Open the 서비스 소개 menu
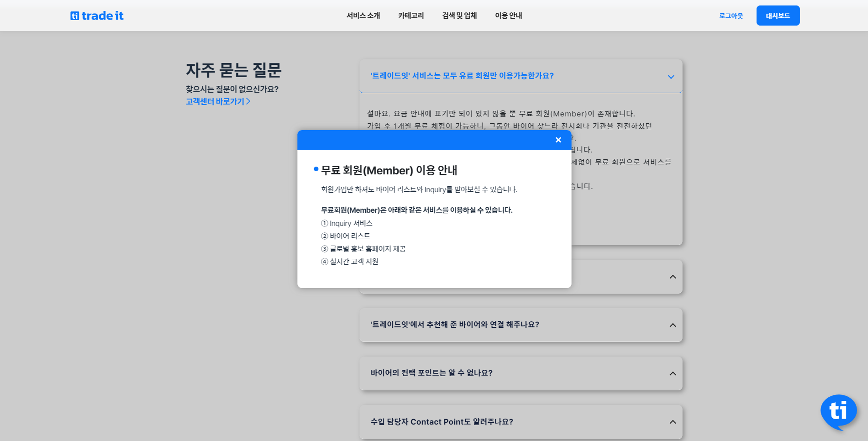868x441 pixels. [363, 16]
